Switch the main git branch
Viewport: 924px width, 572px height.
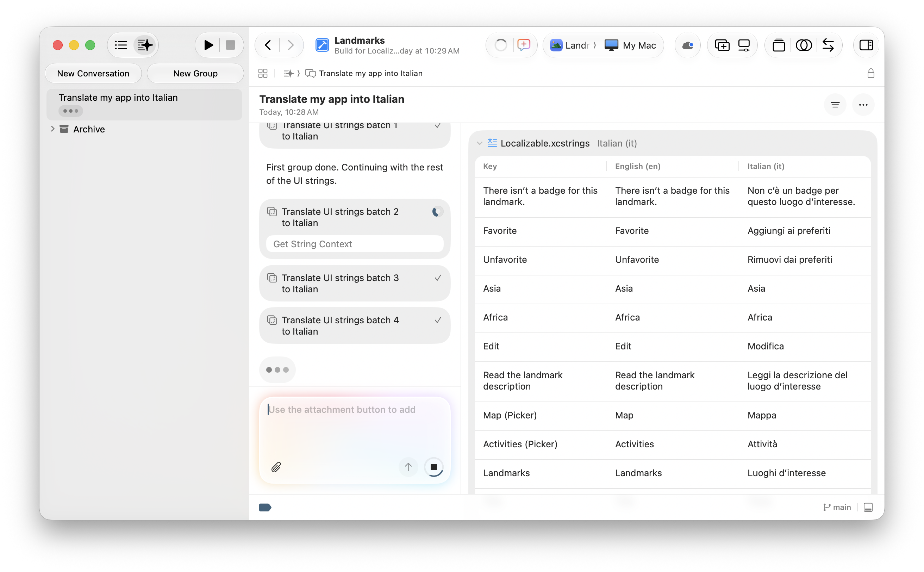tap(837, 507)
